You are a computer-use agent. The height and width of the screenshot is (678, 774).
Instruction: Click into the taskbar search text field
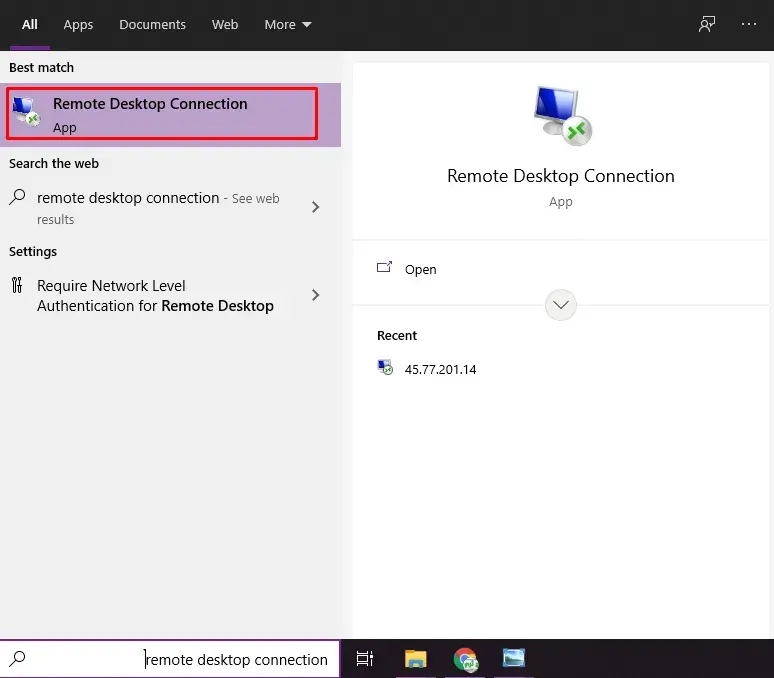coord(236,659)
